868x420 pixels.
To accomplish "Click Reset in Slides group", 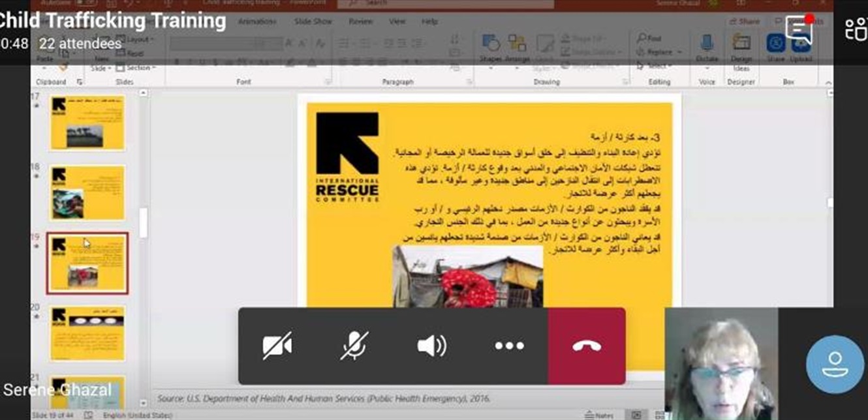I will 131,53.
